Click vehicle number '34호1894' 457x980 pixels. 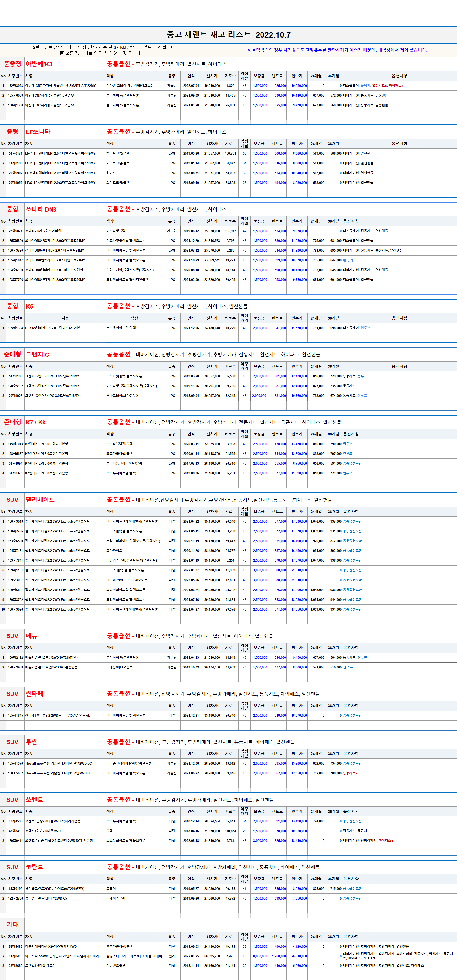click(x=15, y=463)
